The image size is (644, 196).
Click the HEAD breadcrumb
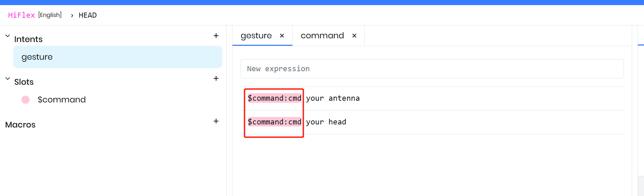[88, 15]
